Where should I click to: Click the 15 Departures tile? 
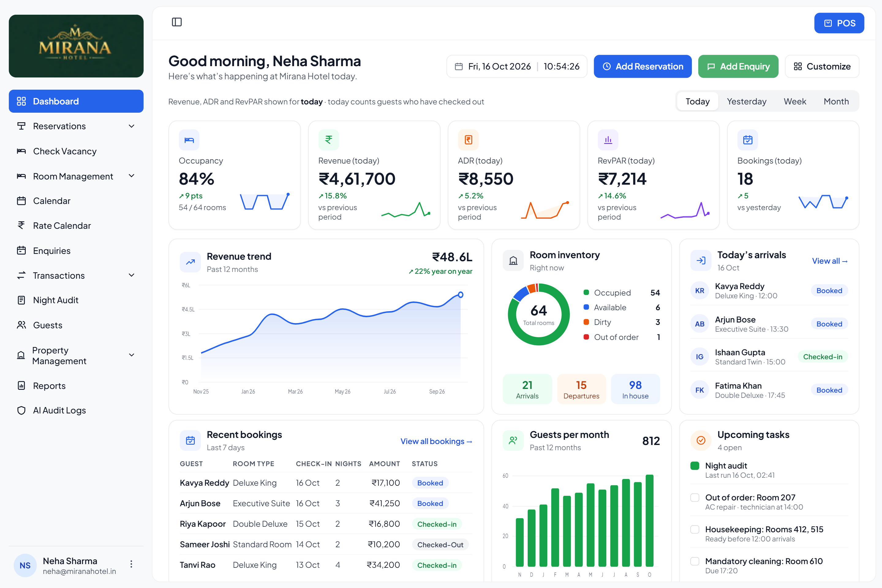click(581, 389)
